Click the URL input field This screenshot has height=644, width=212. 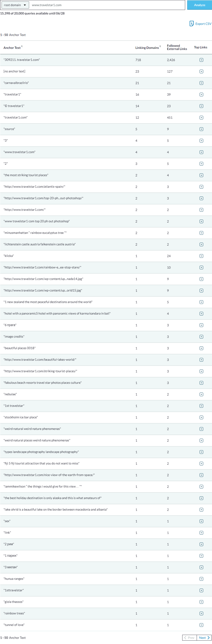[x=107, y=5]
